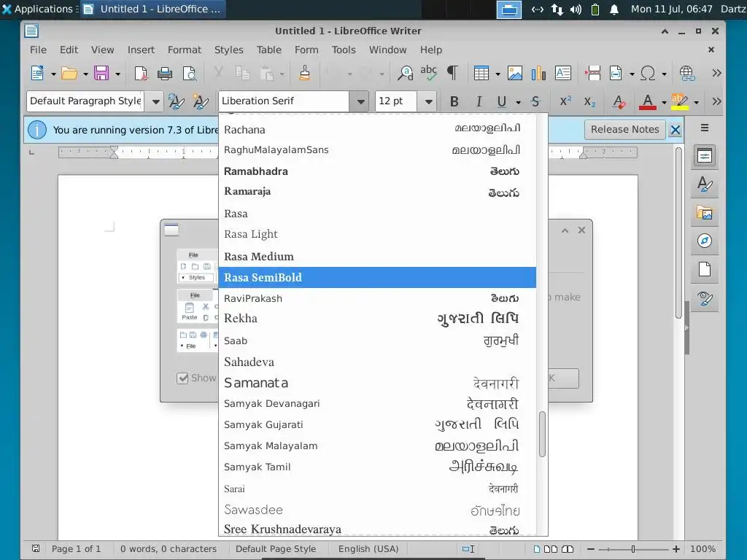Open the font size dropdown
This screenshot has width=747, height=560.
428,101
